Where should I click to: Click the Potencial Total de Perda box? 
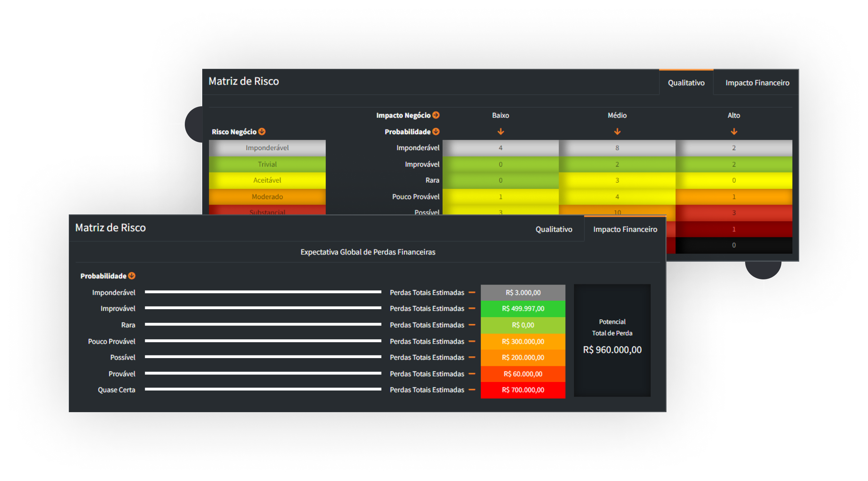coord(612,340)
